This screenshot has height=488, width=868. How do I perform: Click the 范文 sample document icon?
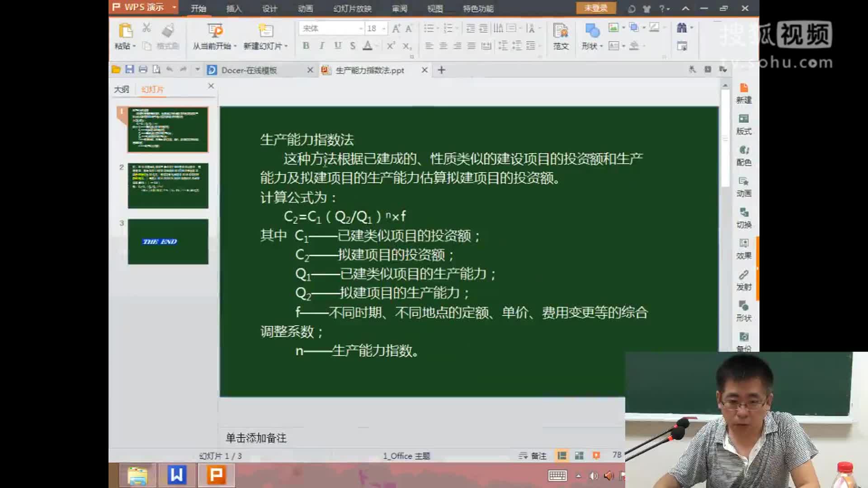click(561, 31)
